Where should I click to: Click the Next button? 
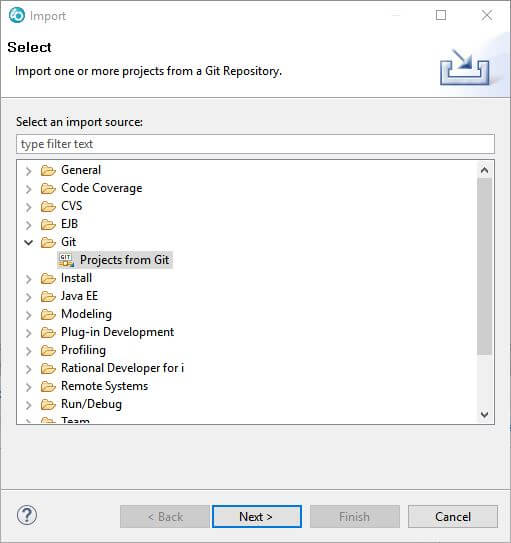[257, 517]
